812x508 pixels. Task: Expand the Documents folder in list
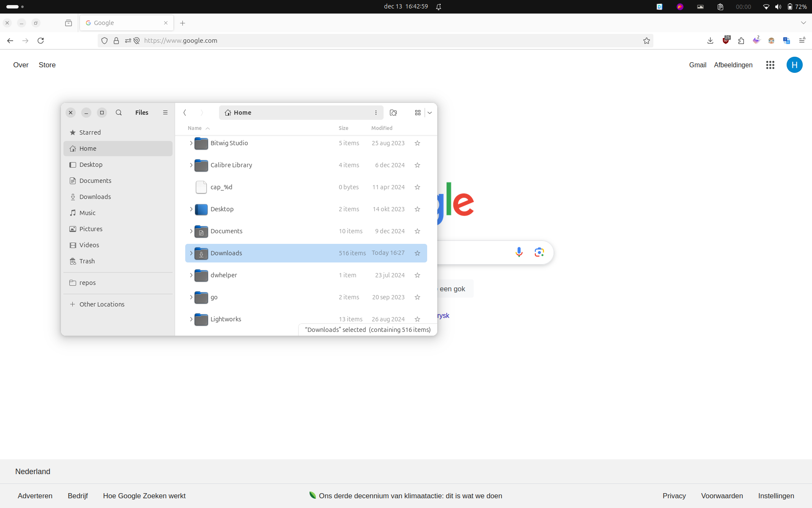(x=191, y=231)
